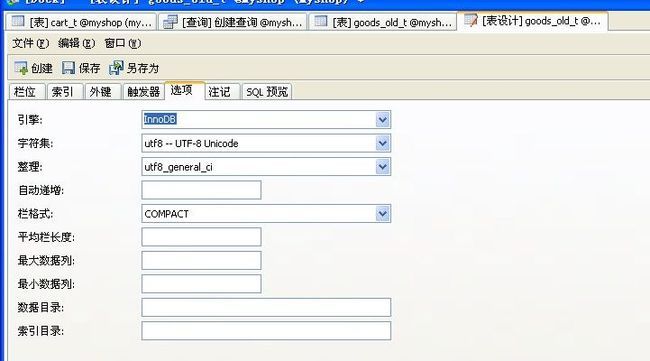This screenshot has height=361, width=650.
Task: Go to the 触发器 triggers tab
Action: (x=143, y=92)
